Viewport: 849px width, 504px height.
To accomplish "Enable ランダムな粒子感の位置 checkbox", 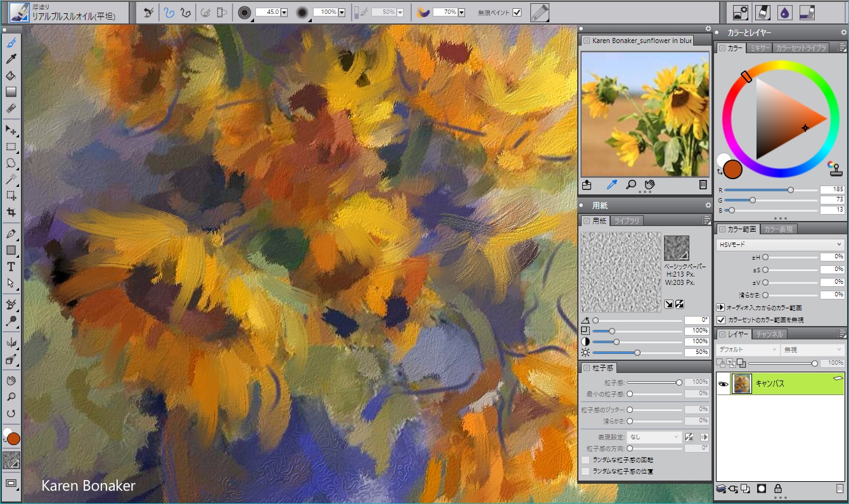I will (585, 472).
